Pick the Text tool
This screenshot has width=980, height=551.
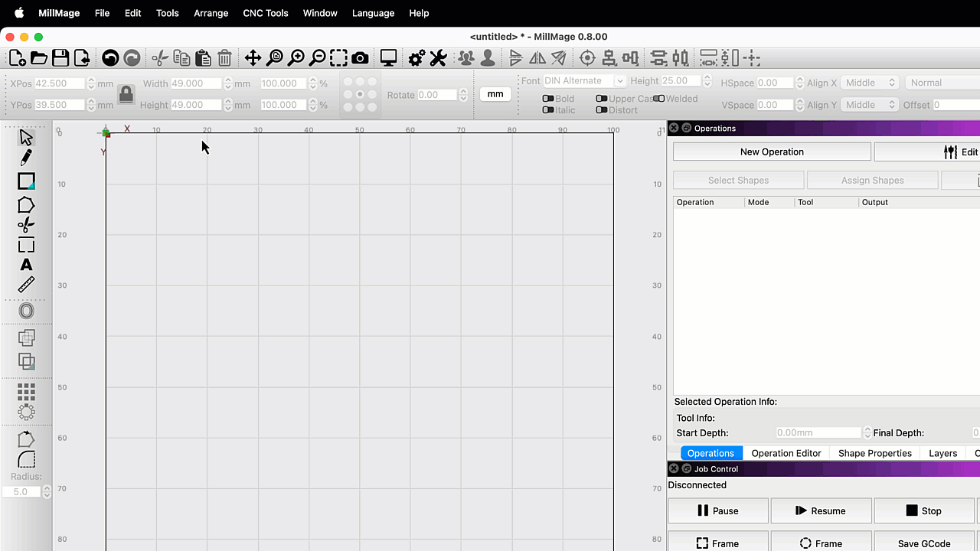(26, 265)
